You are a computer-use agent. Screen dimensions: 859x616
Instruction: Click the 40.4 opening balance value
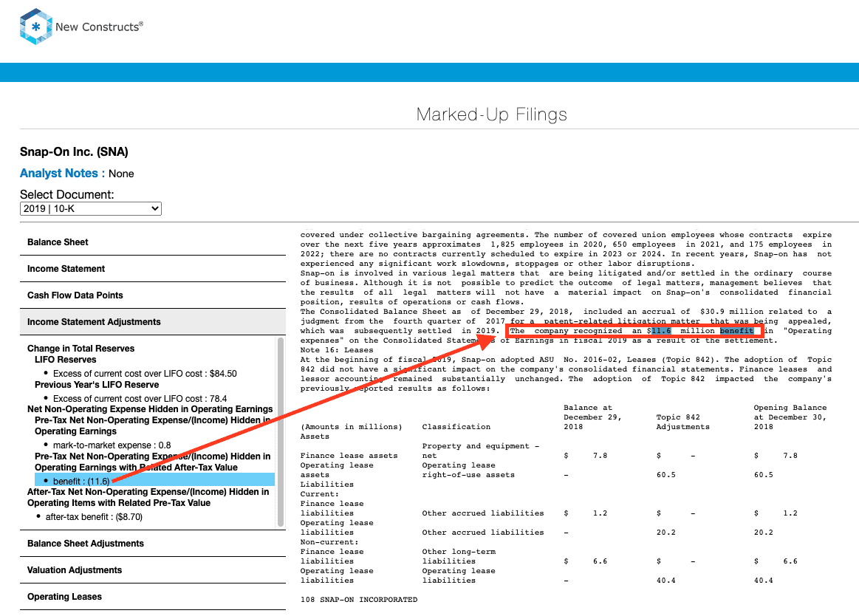(x=764, y=581)
